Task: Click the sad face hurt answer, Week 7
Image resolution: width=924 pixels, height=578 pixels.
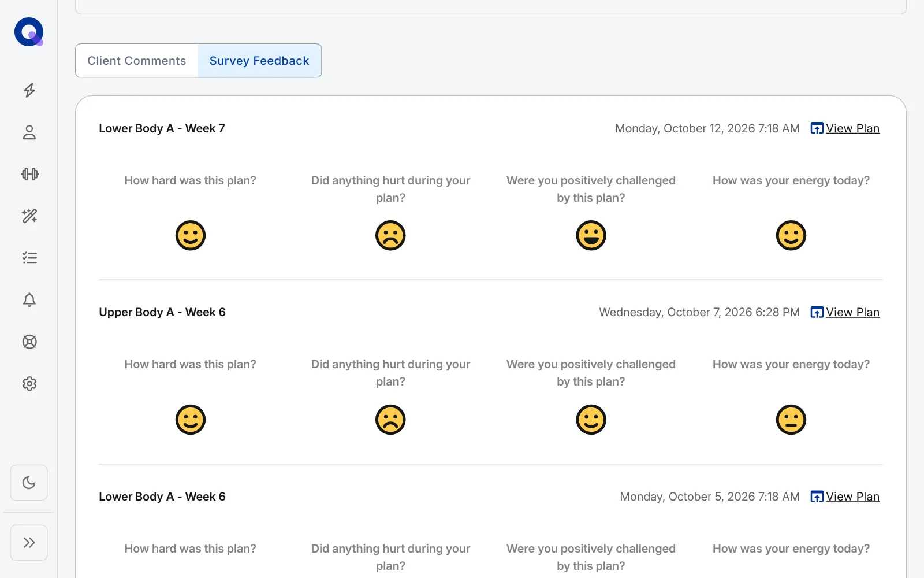Action: (390, 235)
